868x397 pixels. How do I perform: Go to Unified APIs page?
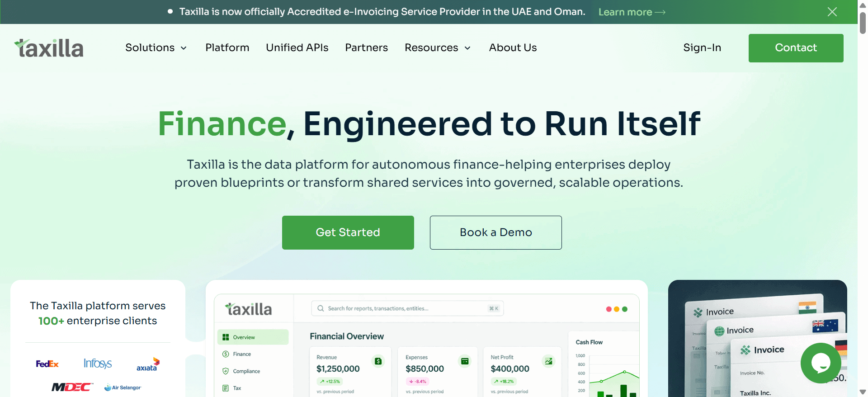[297, 47]
